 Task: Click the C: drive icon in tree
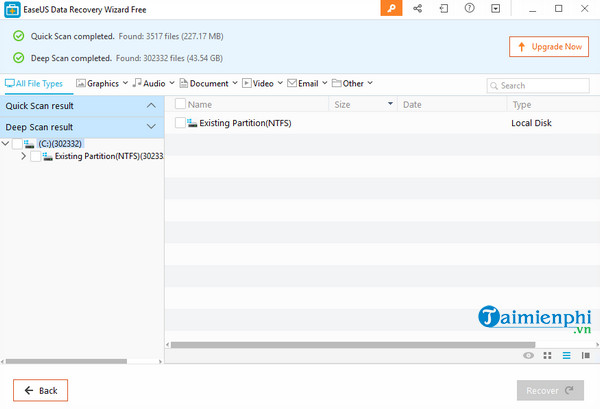(x=29, y=144)
